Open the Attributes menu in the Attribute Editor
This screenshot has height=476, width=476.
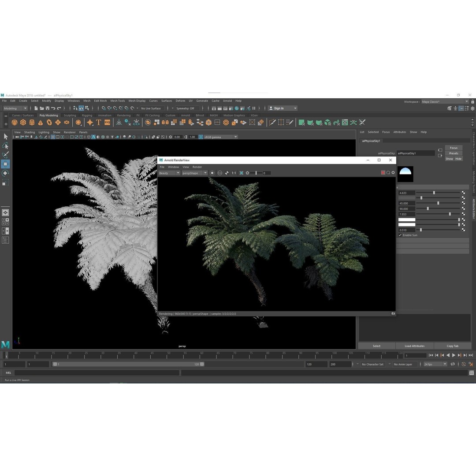pos(399,132)
